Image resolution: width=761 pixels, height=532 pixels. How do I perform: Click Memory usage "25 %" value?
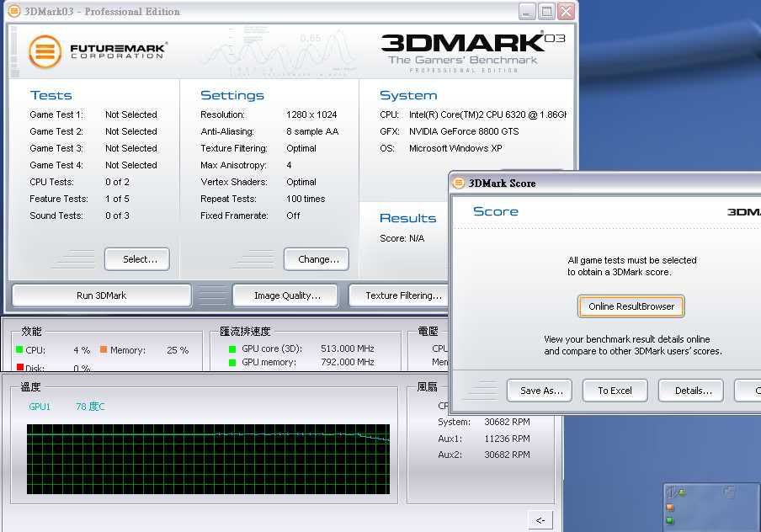pyautogui.click(x=178, y=350)
